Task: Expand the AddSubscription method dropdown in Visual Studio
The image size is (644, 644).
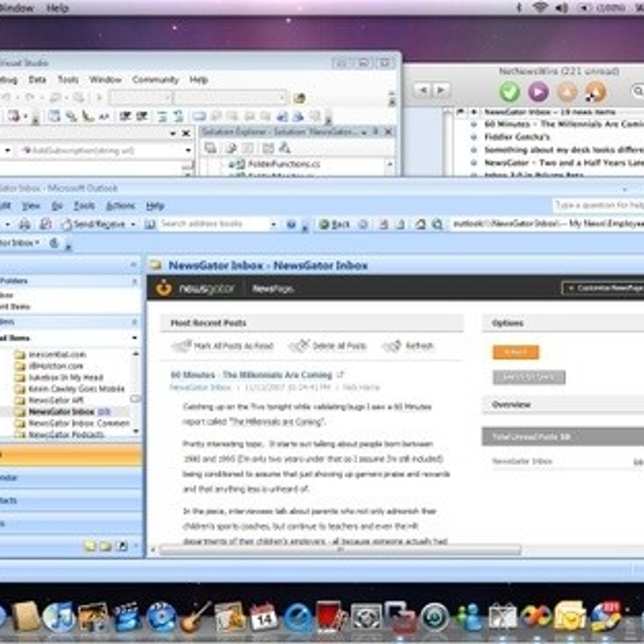Action: click(x=188, y=151)
